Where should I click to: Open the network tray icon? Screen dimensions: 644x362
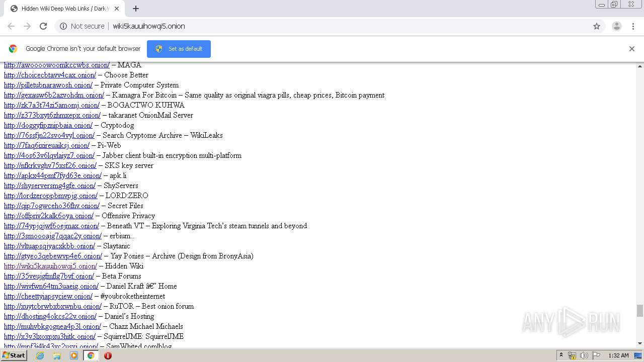click(572, 355)
